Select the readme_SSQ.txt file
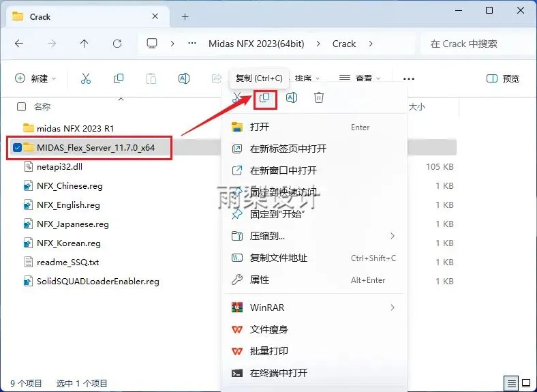 tap(68, 262)
